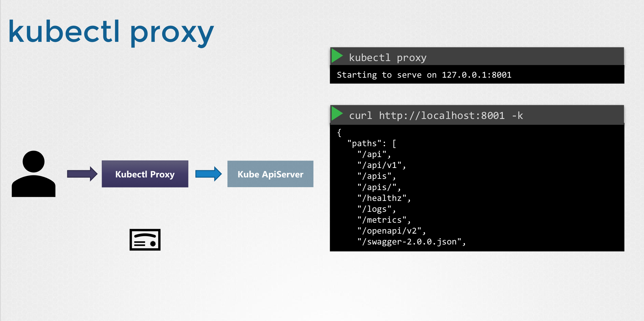Click the "/openapi/v2" path entry
Image resolution: width=644 pixels, height=321 pixels.
point(391,231)
